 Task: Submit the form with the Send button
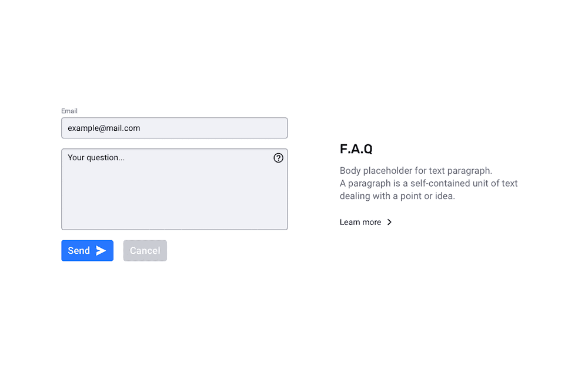coord(88,250)
